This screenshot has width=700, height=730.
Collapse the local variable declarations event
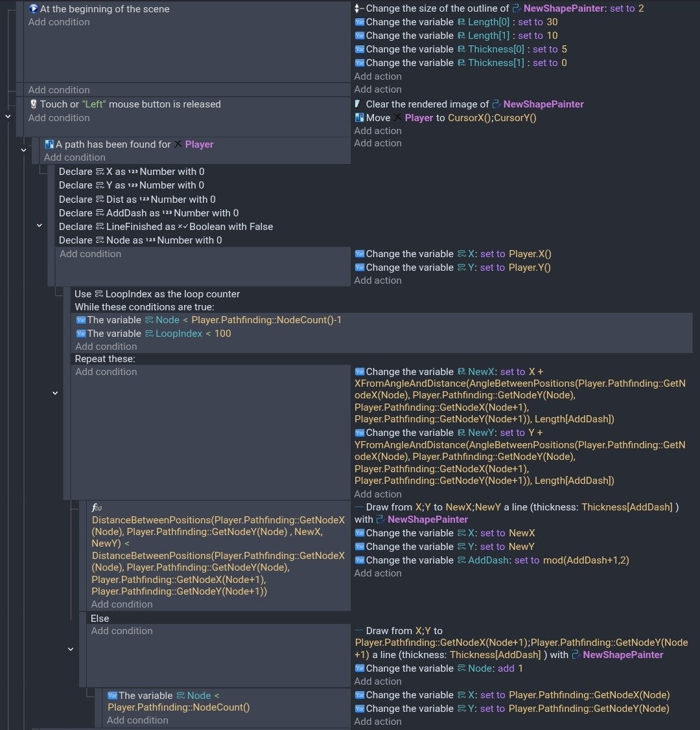pos(40,225)
